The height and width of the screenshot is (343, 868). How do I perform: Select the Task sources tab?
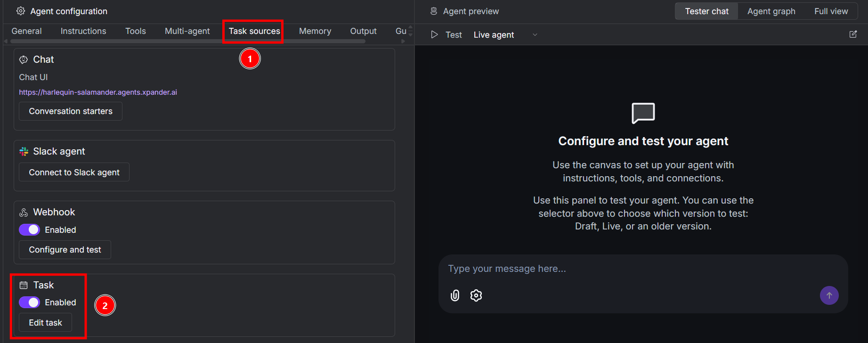254,31
